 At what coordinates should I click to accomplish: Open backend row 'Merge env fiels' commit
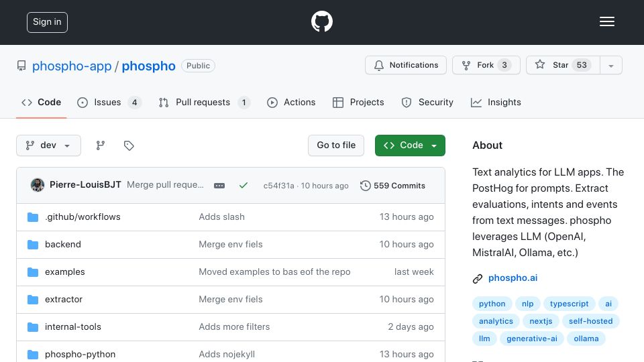(x=230, y=244)
